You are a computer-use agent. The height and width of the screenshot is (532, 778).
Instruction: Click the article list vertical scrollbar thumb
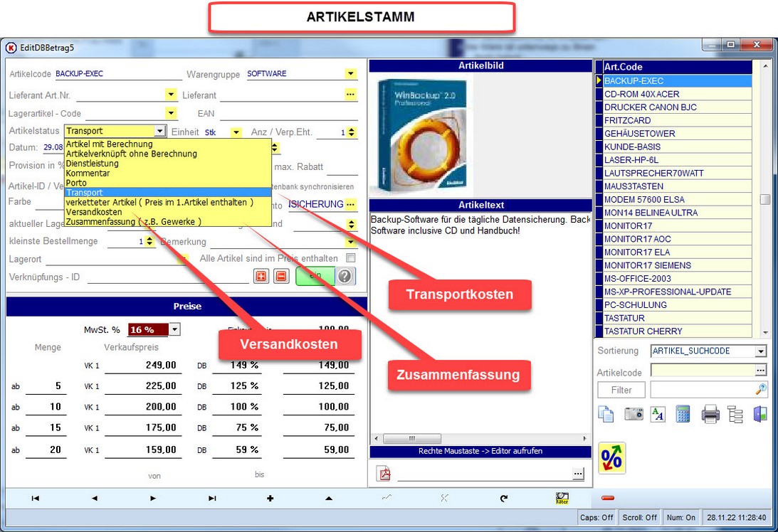[764, 200]
